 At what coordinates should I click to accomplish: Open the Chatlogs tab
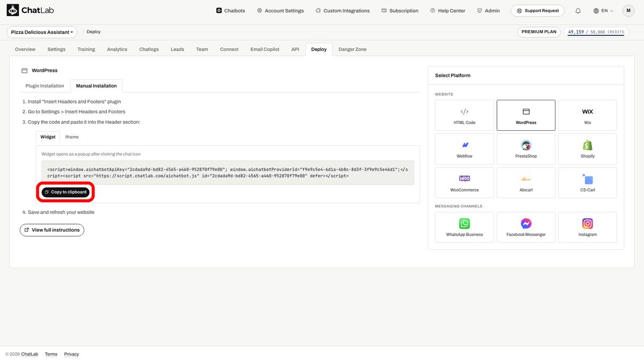pyautogui.click(x=149, y=49)
